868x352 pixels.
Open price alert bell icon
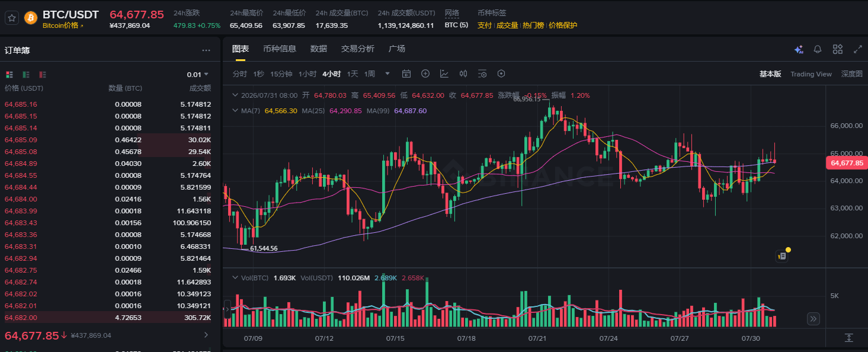[x=818, y=49]
